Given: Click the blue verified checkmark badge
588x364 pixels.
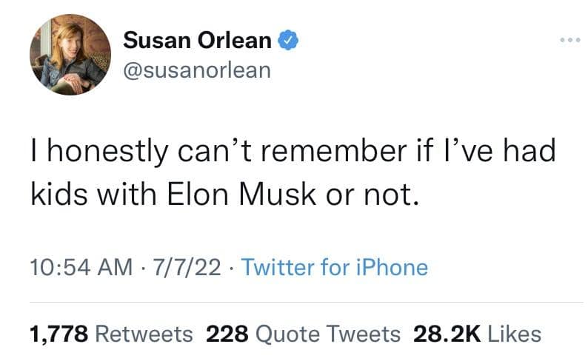Looking at the screenshot, I should coord(287,41).
